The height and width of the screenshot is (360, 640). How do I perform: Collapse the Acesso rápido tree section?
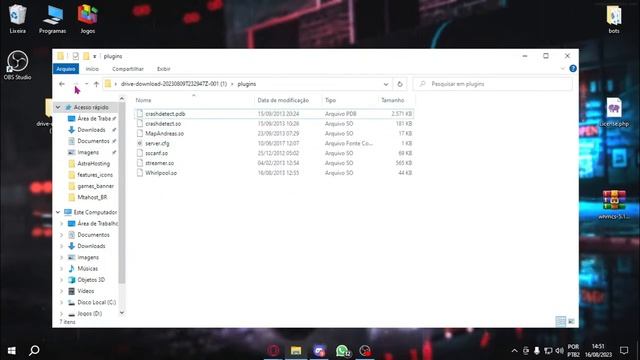(x=58, y=107)
